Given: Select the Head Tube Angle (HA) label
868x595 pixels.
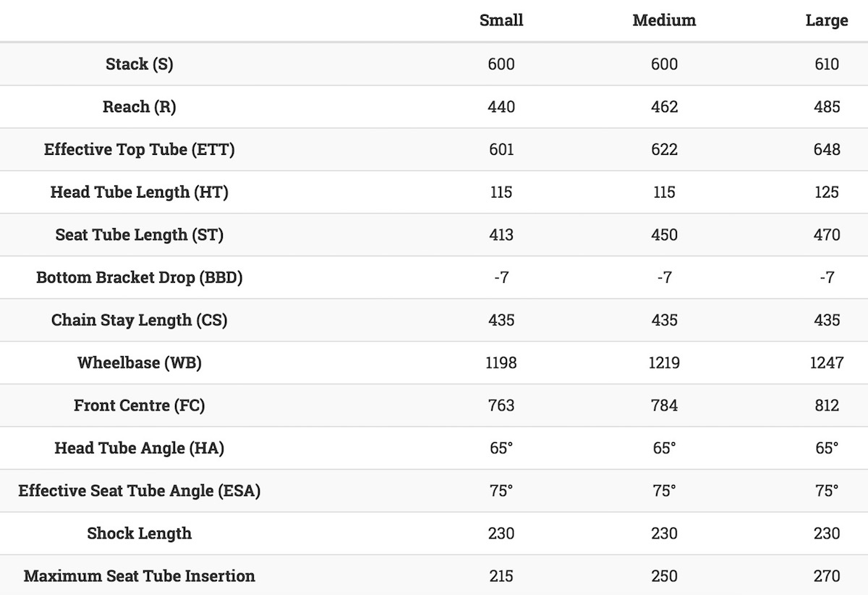Looking at the screenshot, I should pos(140,448).
